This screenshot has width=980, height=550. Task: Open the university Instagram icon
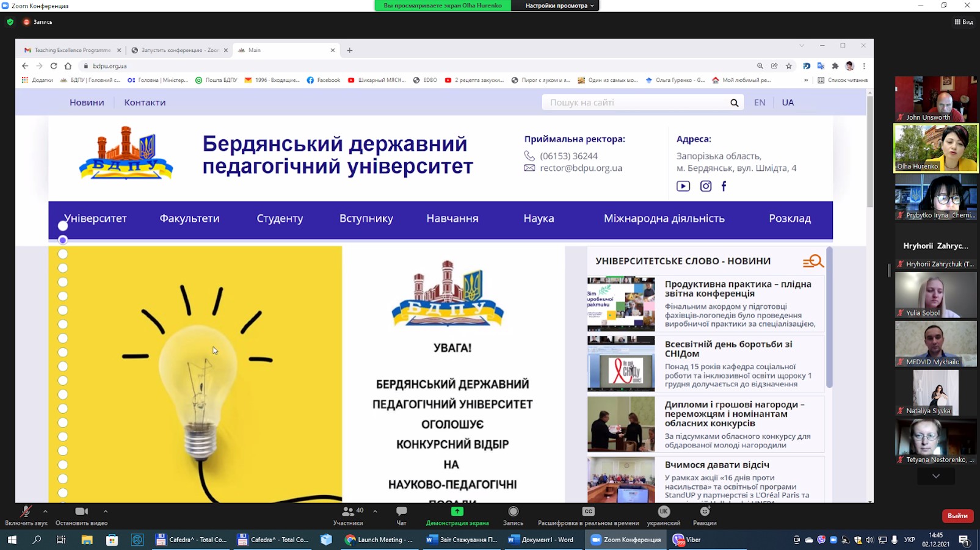(705, 186)
